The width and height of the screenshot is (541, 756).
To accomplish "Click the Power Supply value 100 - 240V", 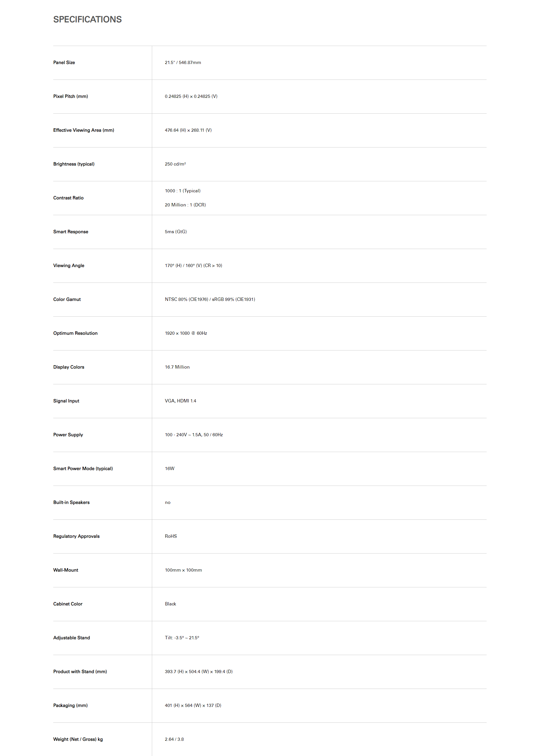I will click(x=194, y=435).
